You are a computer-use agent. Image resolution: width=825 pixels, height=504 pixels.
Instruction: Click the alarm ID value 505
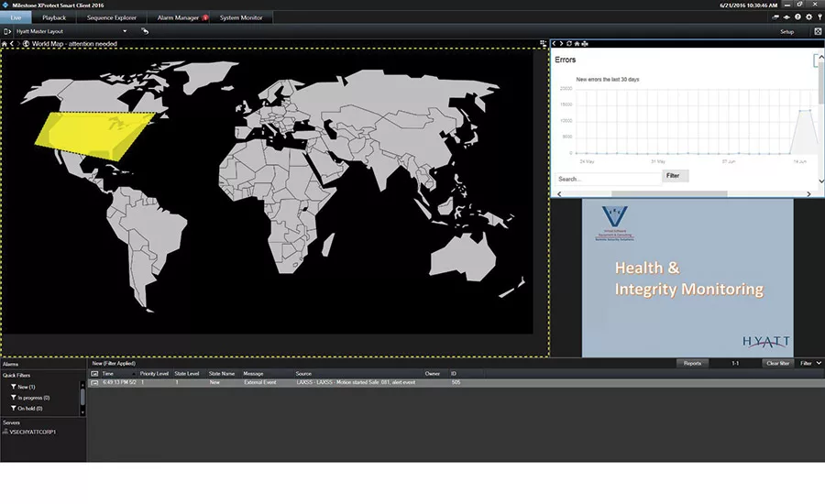456,382
